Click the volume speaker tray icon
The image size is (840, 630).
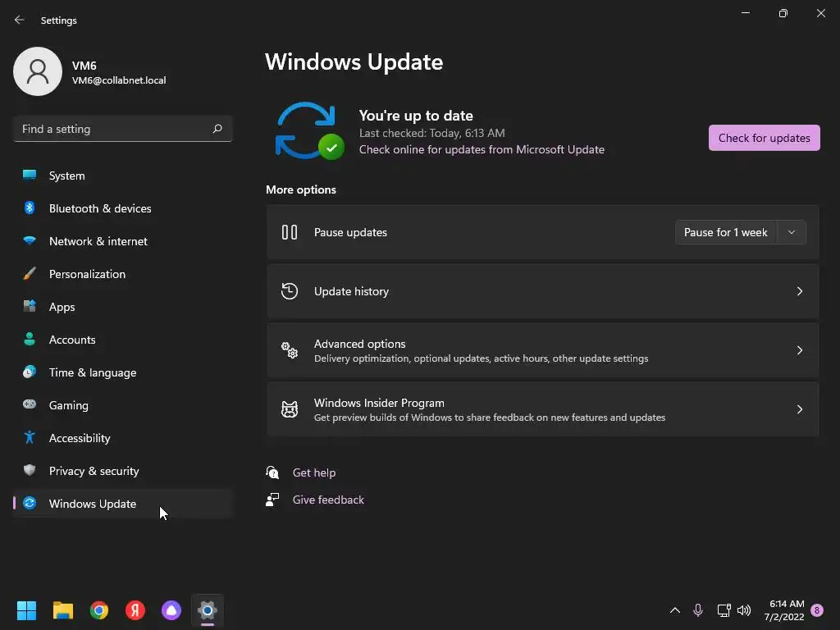click(744, 609)
